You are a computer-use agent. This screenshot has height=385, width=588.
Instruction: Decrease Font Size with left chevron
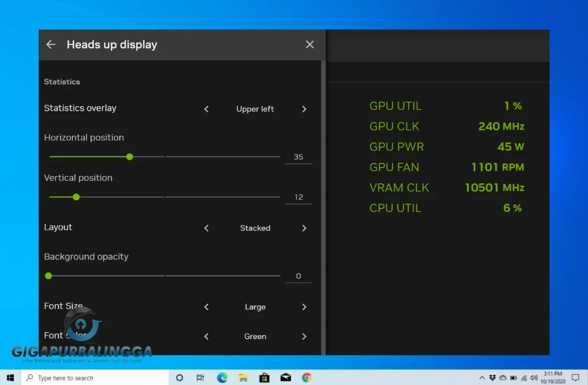click(207, 307)
